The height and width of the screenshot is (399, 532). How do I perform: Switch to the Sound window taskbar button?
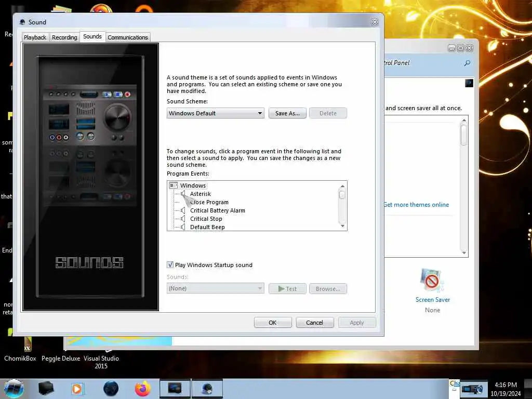[x=207, y=389]
